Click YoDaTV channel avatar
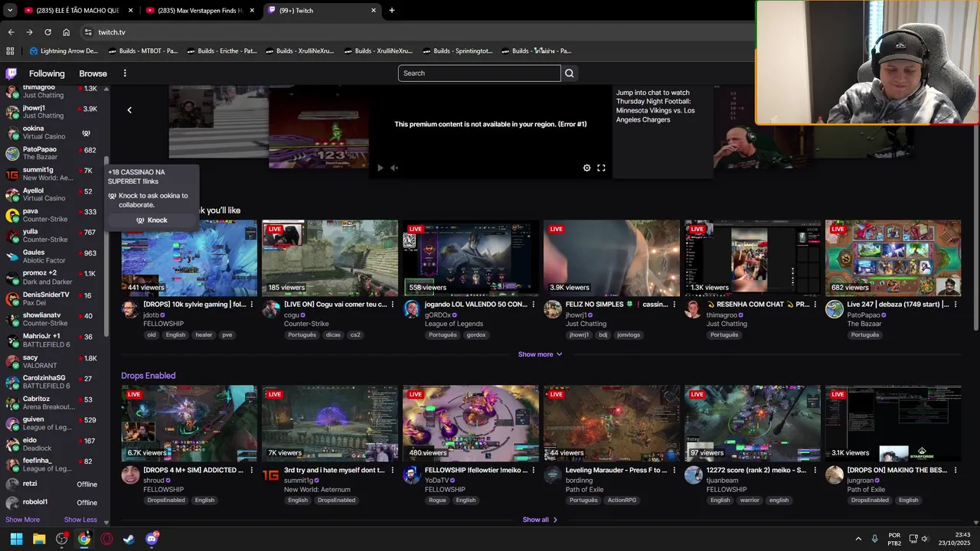The image size is (980, 551). click(412, 474)
